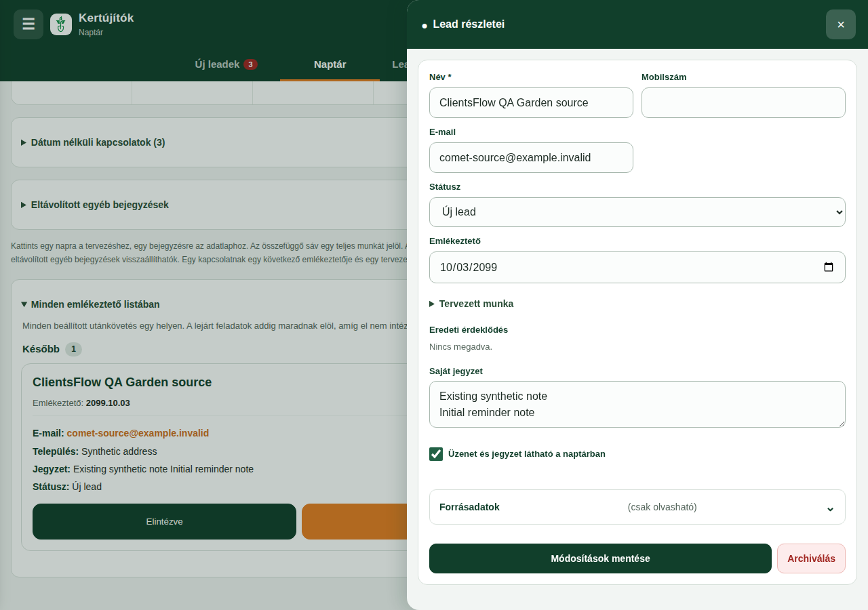Image resolution: width=868 pixels, height=610 pixels.
Task: Close the Lead részletei panel
Action: pyautogui.click(x=841, y=24)
